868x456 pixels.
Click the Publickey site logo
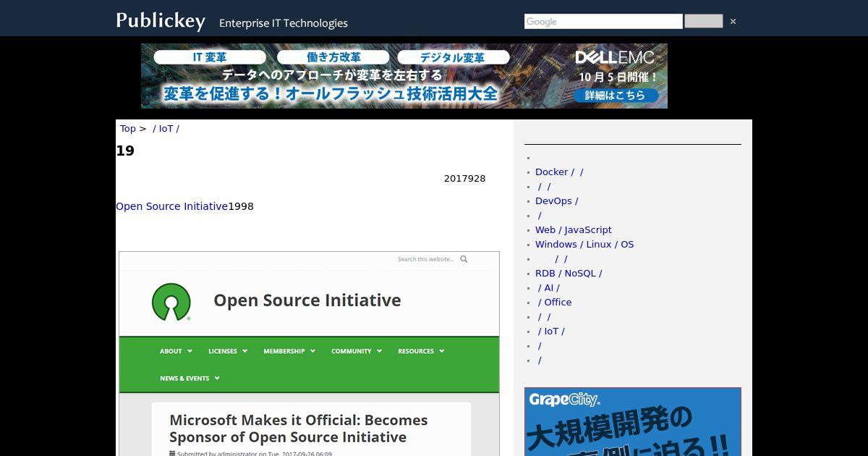160,21
